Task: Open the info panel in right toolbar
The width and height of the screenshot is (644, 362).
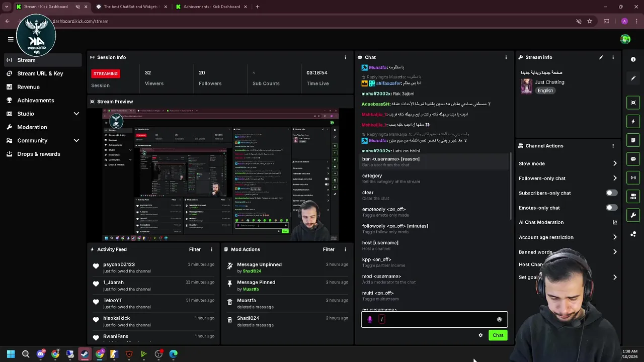Action: [633, 59]
